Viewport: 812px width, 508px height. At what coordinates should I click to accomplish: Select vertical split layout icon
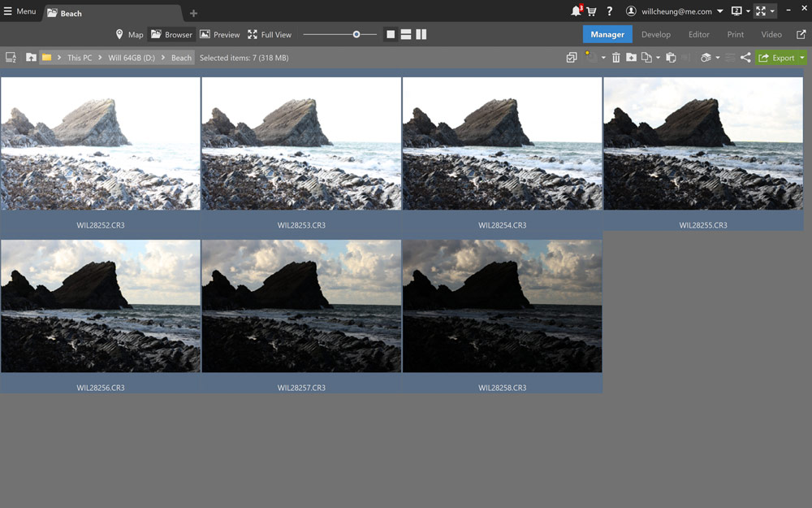(421, 34)
